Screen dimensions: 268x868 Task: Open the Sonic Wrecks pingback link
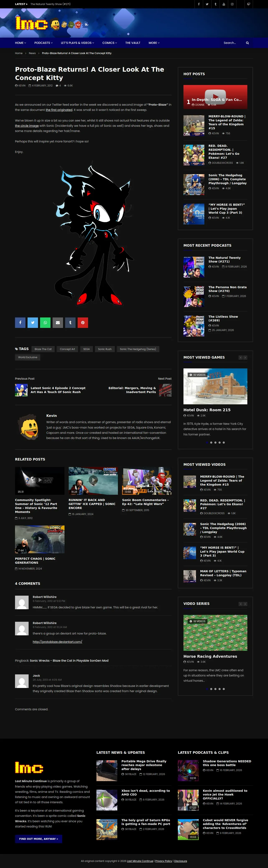tap(69, 660)
